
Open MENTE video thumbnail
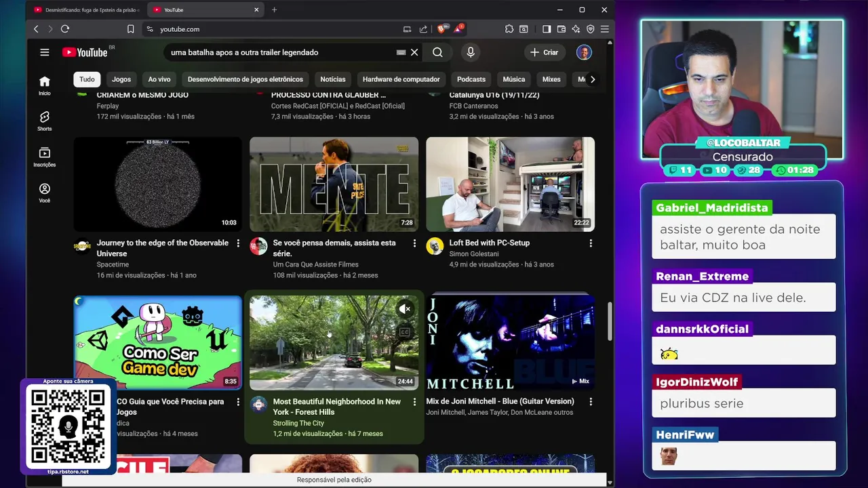click(x=334, y=184)
